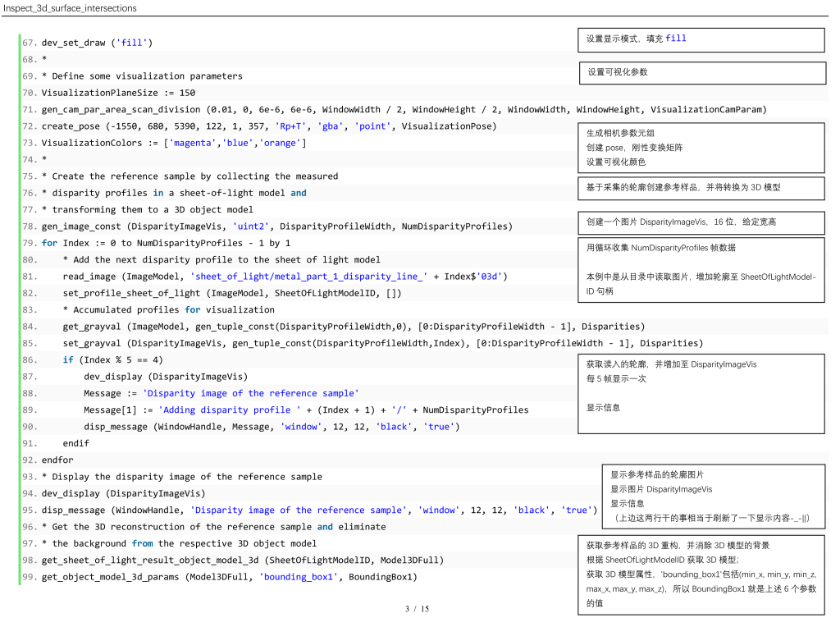
Task: Click the endfor keyword on line 92
Action: [57, 460]
